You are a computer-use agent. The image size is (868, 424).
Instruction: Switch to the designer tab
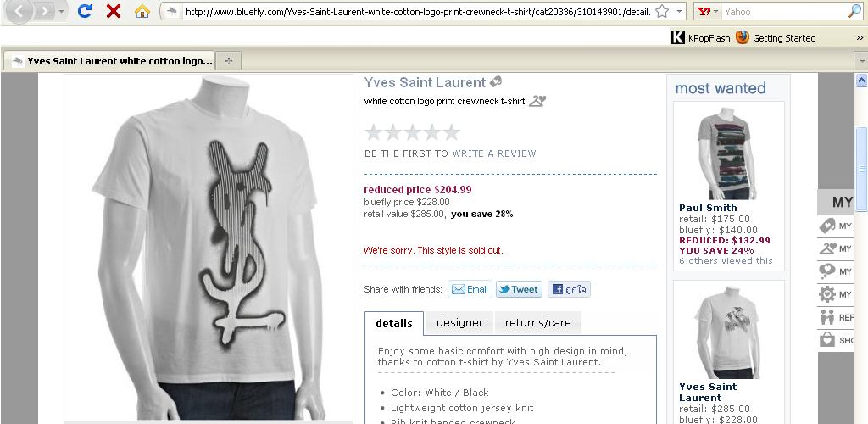(459, 323)
